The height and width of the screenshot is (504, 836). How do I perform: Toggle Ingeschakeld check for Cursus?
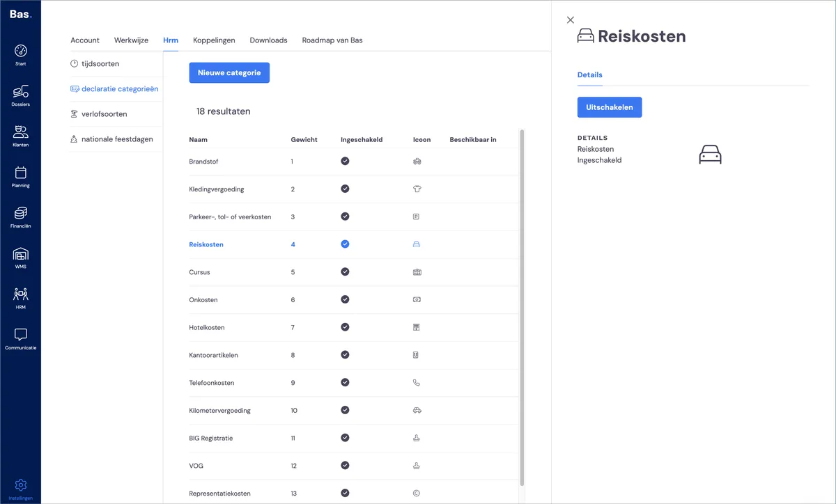pos(345,271)
